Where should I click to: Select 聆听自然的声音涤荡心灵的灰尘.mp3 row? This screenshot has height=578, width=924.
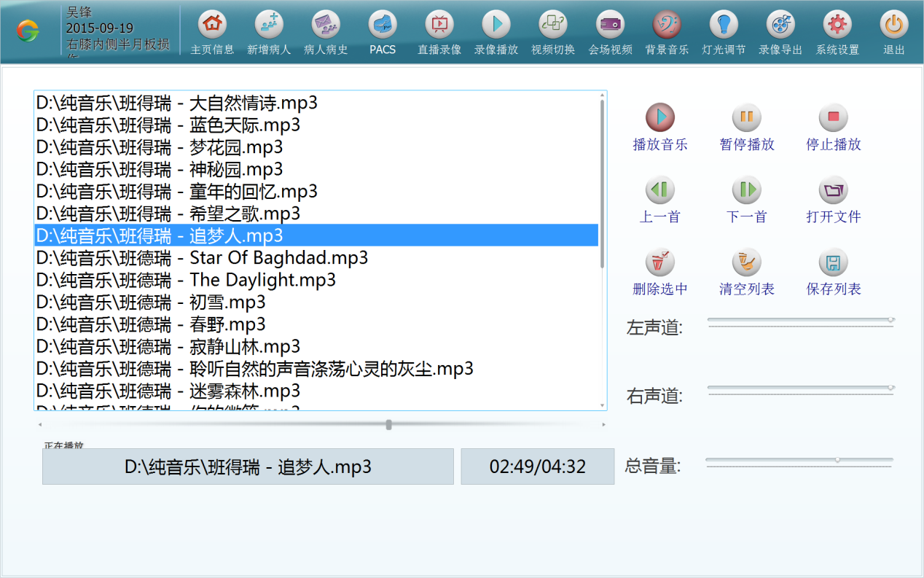tap(316, 369)
